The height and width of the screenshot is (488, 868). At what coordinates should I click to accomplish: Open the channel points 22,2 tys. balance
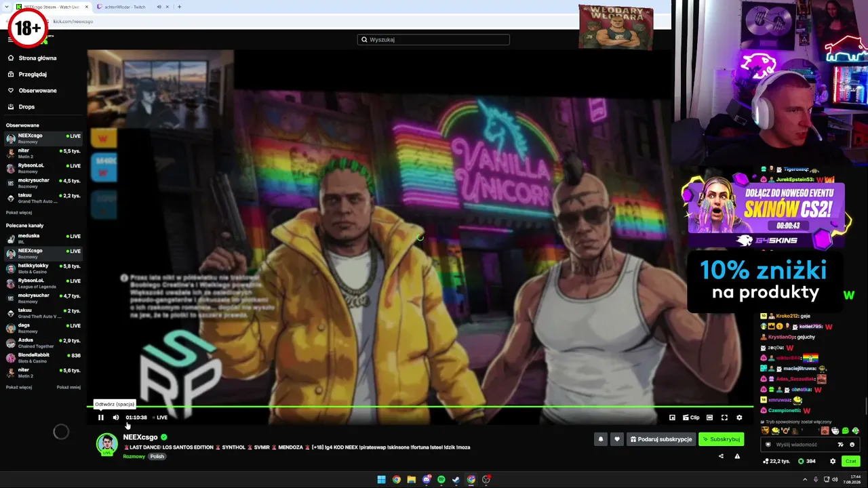[776, 462]
